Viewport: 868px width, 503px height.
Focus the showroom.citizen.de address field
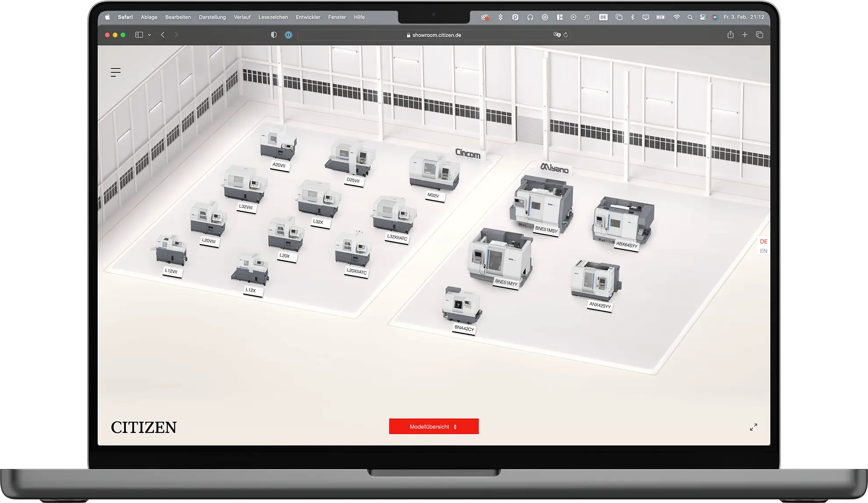(x=434, y=35)
